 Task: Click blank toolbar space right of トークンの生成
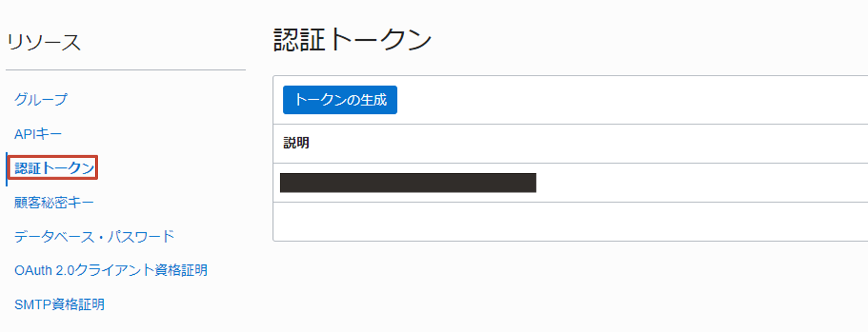point(610,100)
